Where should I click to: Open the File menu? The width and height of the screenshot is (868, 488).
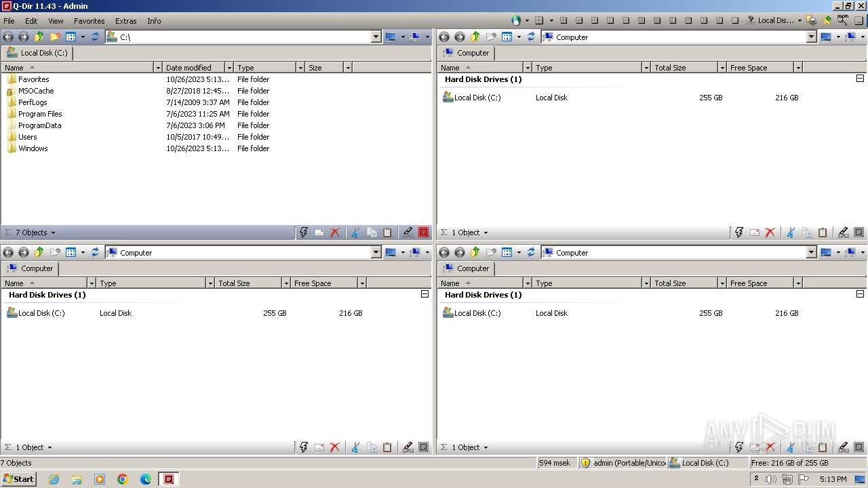[x=9, y=21]
